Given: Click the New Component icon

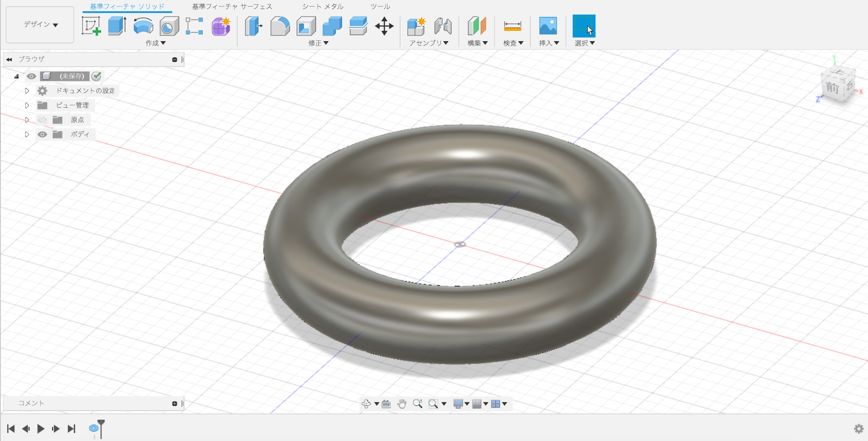Looking at the screenshot, I should pos(416,26).
